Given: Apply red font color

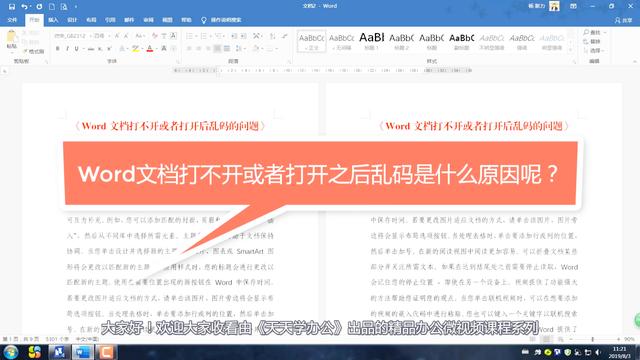Looking at the screenshot, I should point(150,49).
